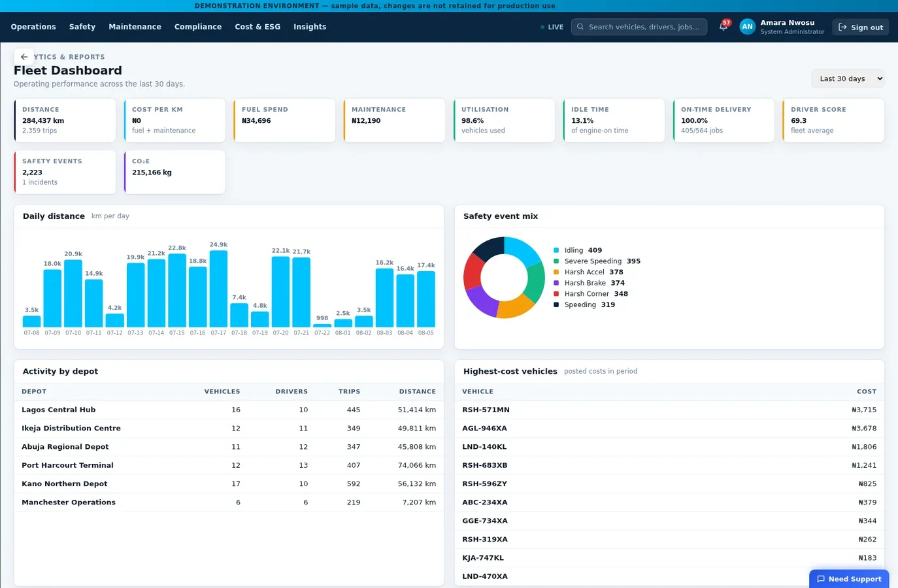Click the safety event mix donut chart
The image size is (898, 588).
[x=504, y=278]
